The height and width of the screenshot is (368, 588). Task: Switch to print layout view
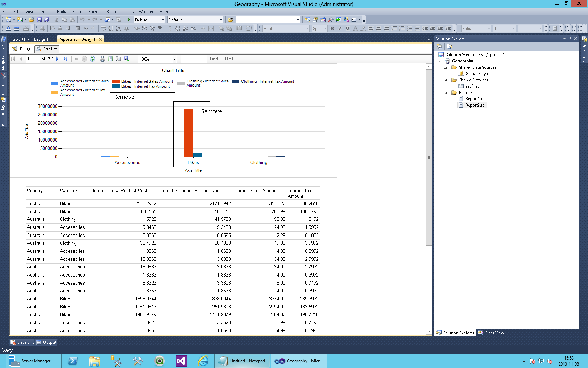click(x=111, y=59)
